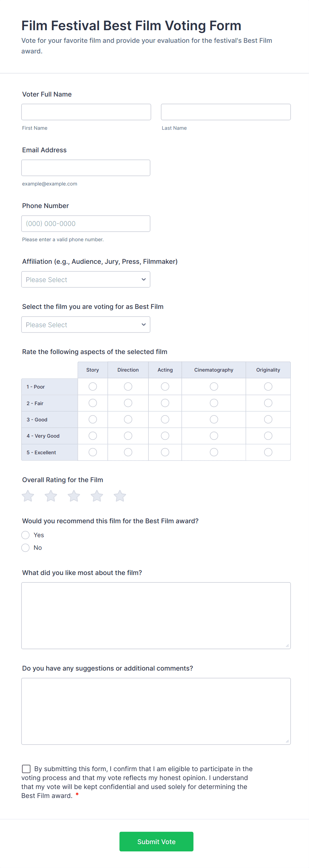Click the First Name input field
The width and height of the screenshot is (309, 868).
point(86,112)
